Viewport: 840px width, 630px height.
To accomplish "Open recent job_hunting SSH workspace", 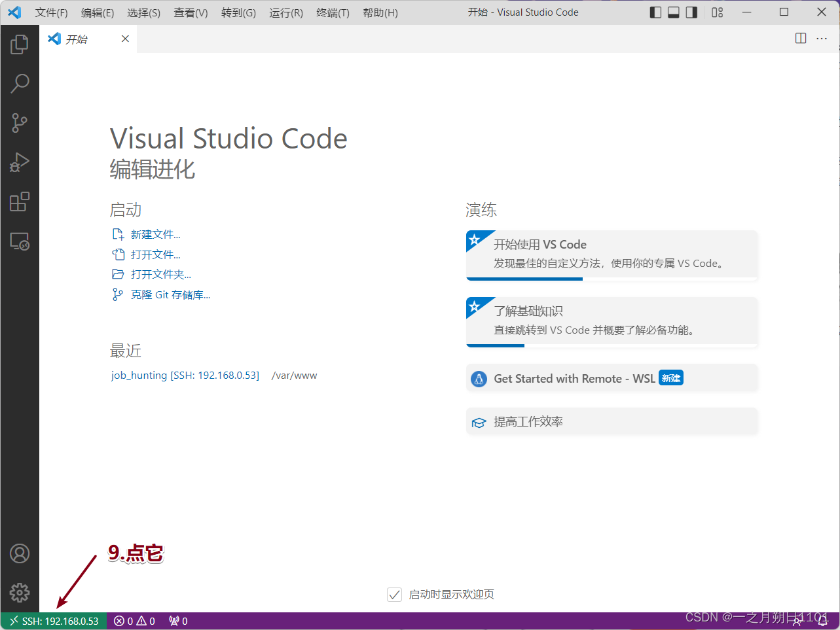I will coord(185,376).
